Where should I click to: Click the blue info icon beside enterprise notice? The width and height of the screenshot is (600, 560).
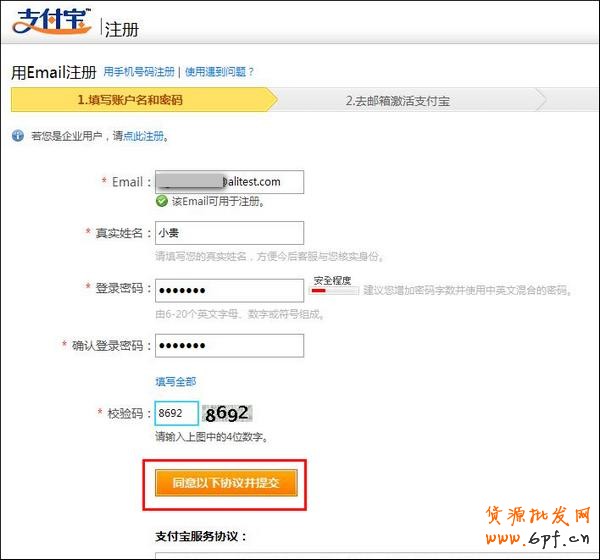point(18,136)
